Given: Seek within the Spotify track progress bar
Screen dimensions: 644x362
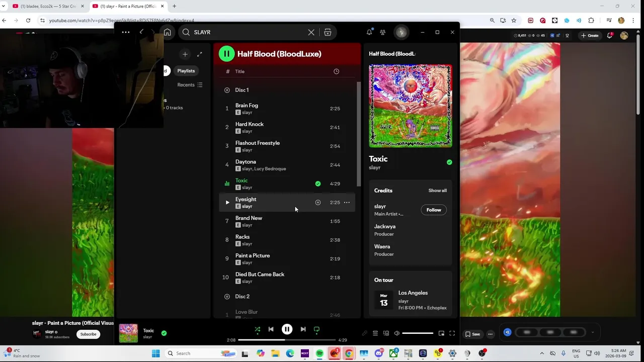Looking at the screenshot, I should click(x=287, y=340).
